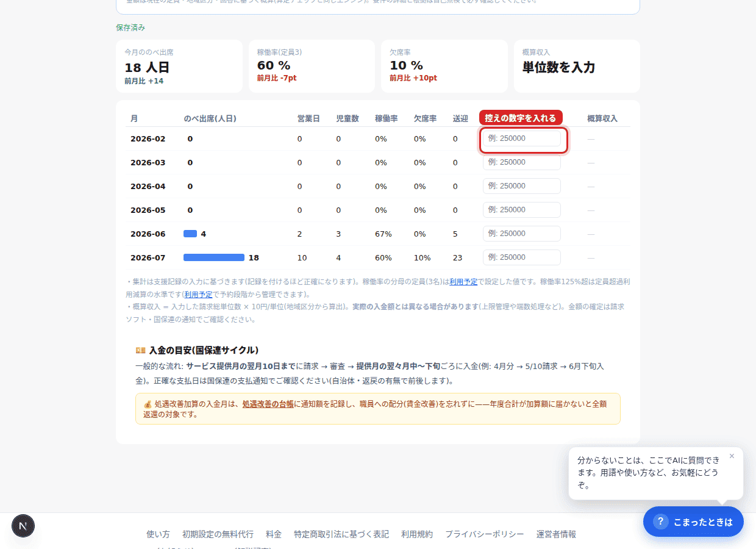Viewport: 756px width, 549px height.
Task: Click the 児童数 column header
Action: (348, 118)
